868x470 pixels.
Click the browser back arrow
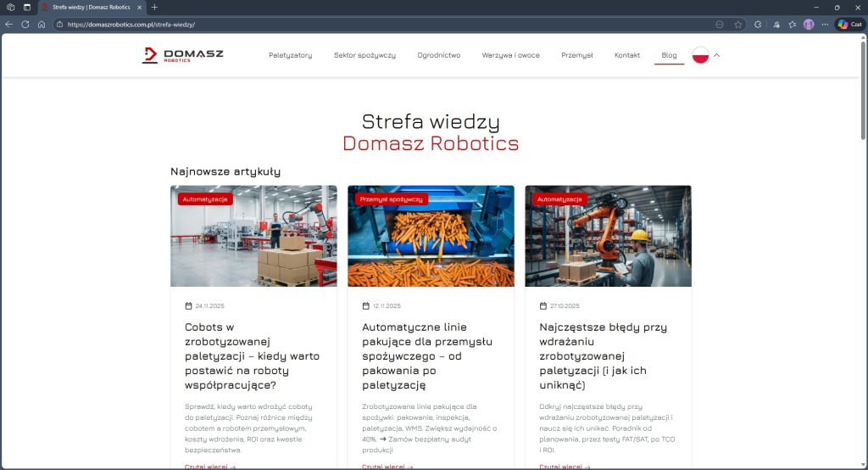coord(9,25)
